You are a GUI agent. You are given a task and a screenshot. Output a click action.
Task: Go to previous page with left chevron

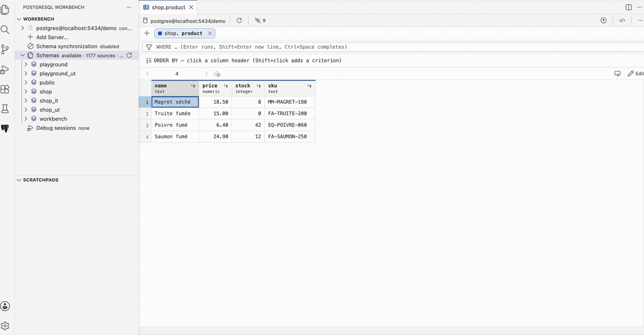[x=147, y=74]
